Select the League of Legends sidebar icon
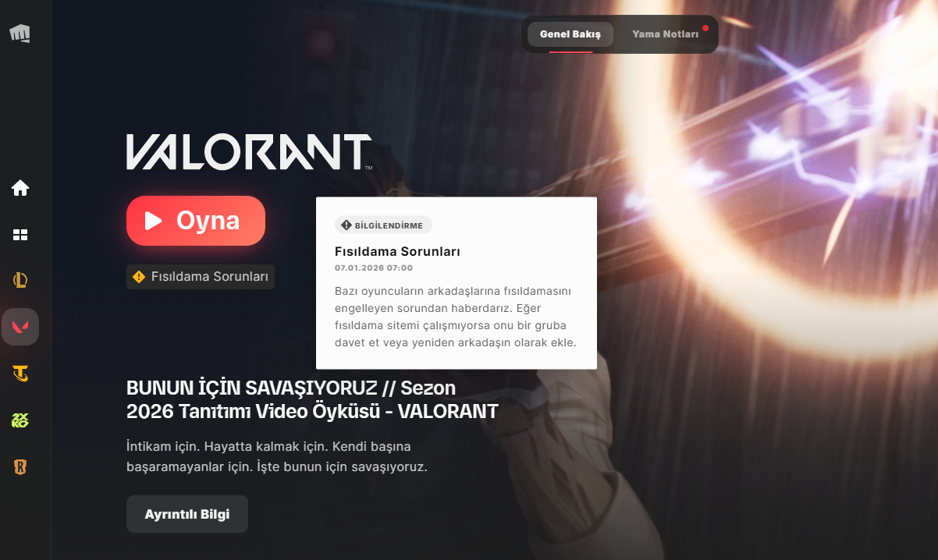This screenshot has width=938, height=560. (20, 280)
